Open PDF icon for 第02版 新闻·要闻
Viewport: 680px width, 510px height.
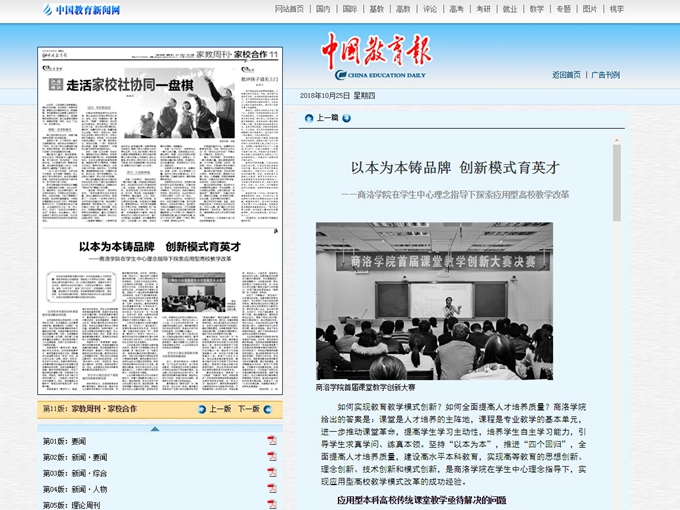click(271, 457)
